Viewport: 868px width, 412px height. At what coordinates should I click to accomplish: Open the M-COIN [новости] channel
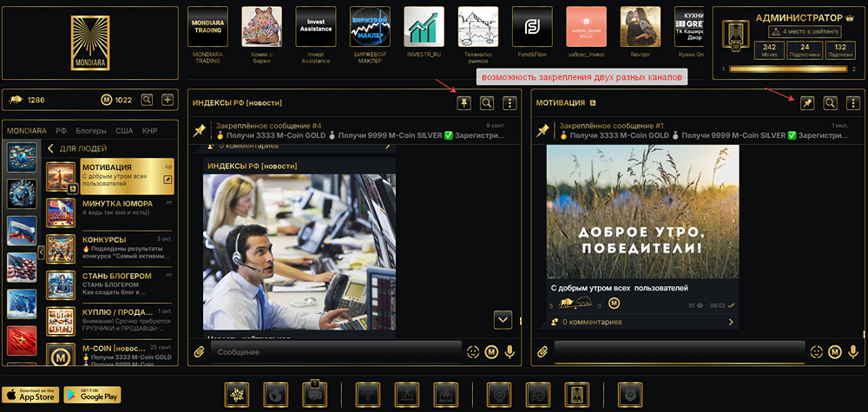(x=110, y=355)
